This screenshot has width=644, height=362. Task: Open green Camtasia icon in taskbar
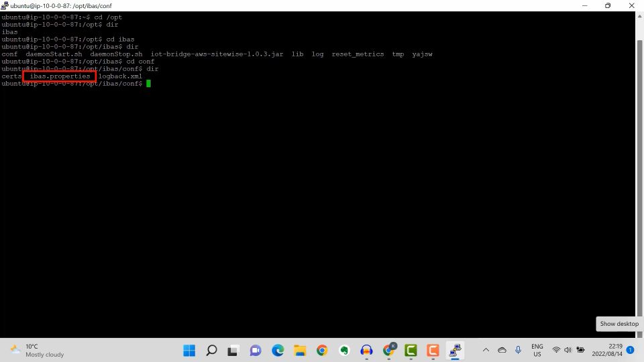(411, 350)
